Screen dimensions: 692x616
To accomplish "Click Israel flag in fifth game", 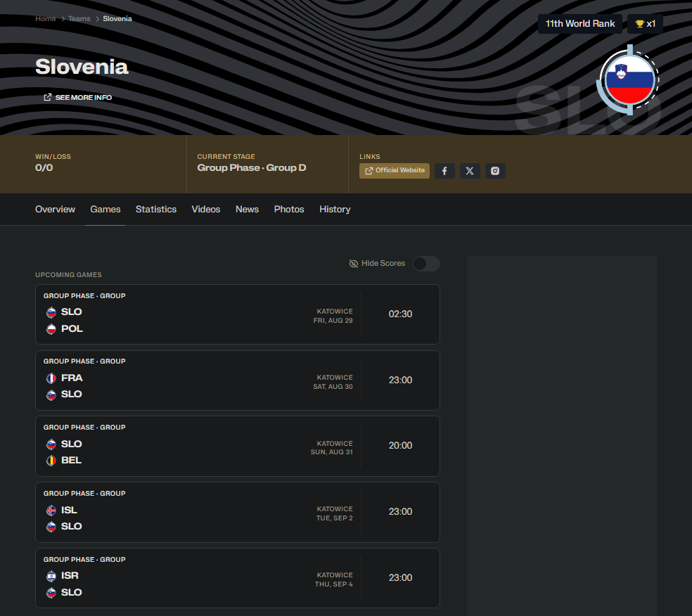I will point(51,576).
